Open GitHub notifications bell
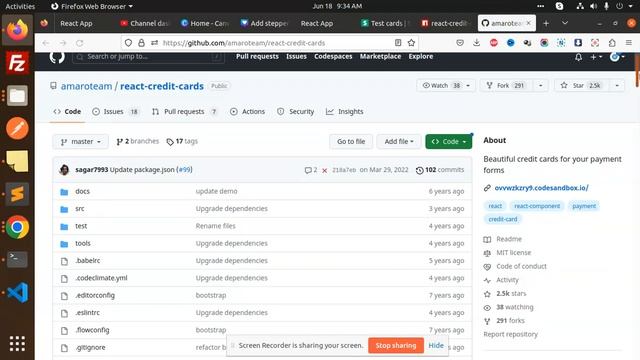The height and width of the screenshot is (360, 640). click(x=578, y=57)
